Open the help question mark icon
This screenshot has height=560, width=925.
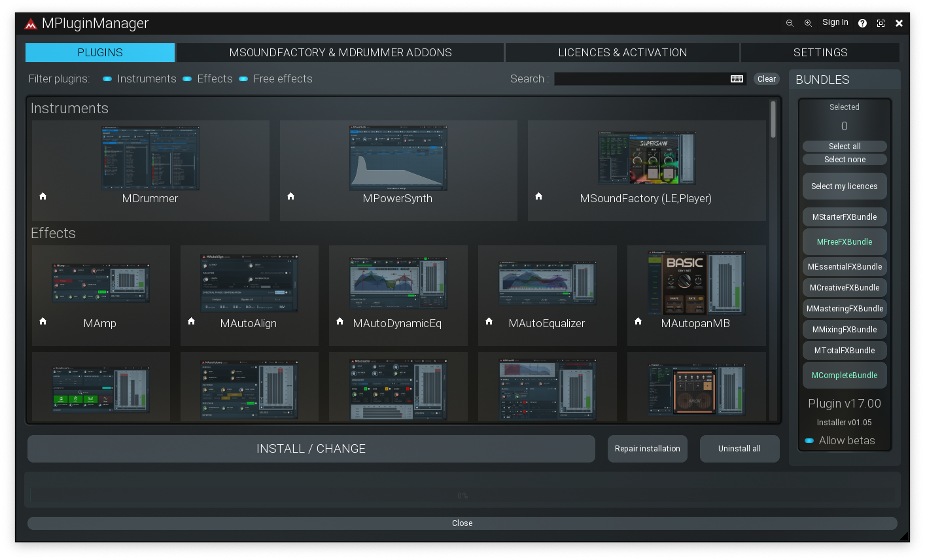[x=862, y=23]
